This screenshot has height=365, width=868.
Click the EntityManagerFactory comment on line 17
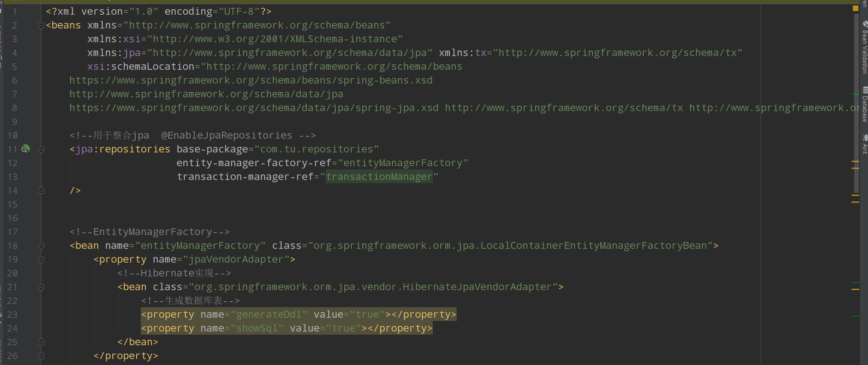(149, 232)
